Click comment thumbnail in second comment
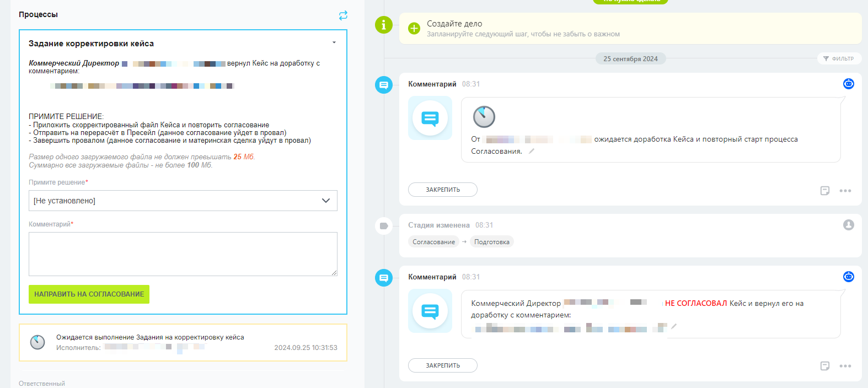The image size is (868, 388). coord(430,311)
